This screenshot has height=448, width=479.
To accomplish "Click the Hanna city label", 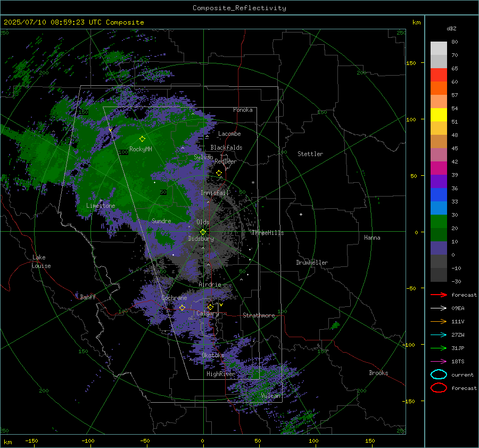I will (372, 238).
